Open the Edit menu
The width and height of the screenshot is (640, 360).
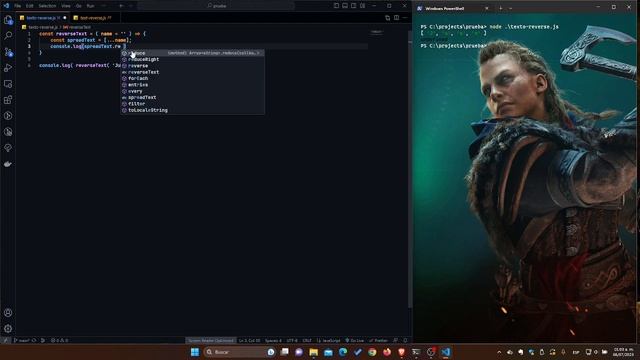29,6
